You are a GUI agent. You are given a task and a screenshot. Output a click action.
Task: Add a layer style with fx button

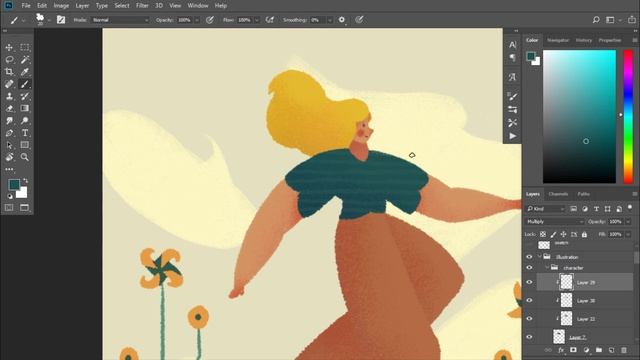point(561,350)
